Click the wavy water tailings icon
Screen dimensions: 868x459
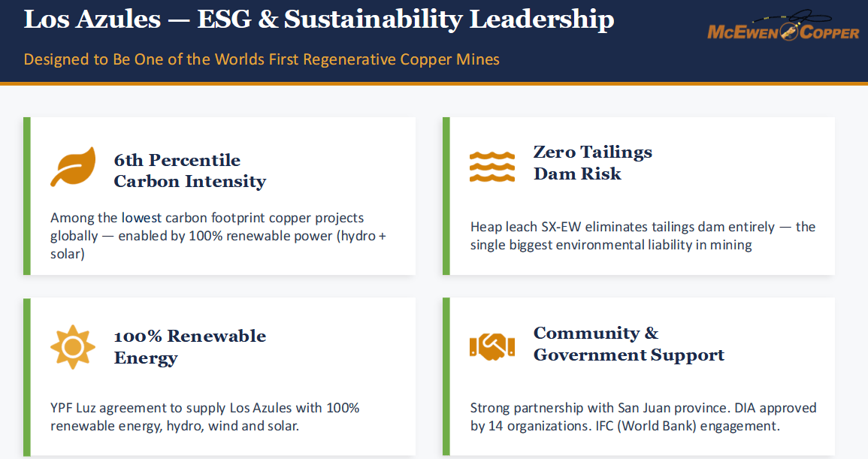coord(492,167)
